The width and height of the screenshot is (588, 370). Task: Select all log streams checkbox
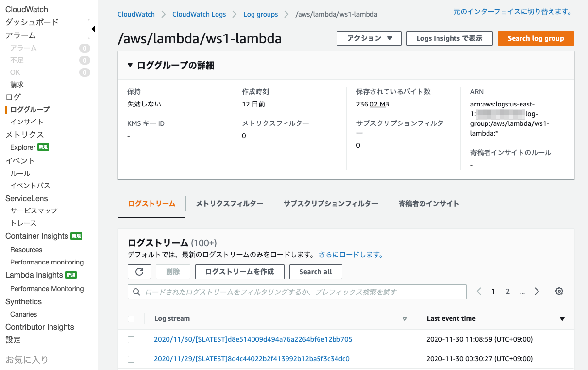coord(131,319)
